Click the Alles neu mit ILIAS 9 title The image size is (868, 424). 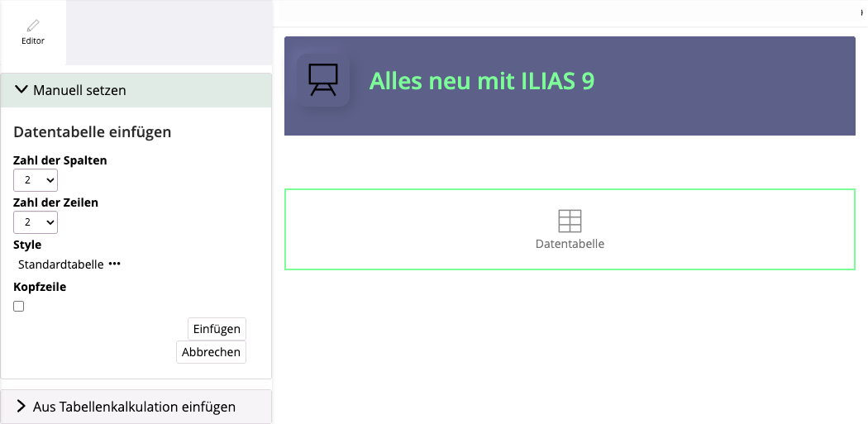pos(481,81)
